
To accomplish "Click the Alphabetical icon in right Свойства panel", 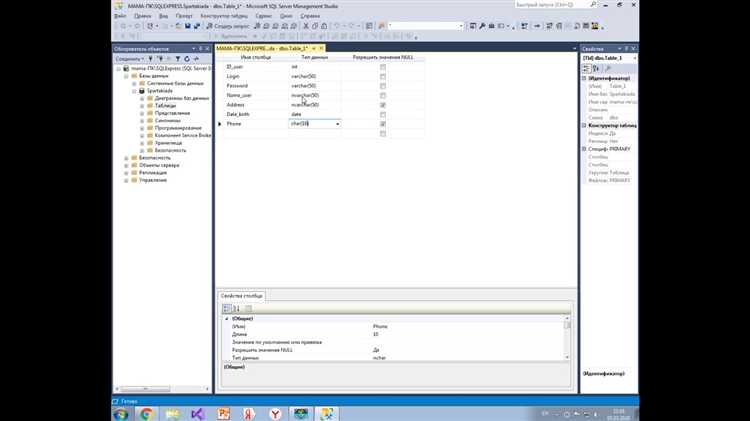I will pyautogui.click(x=596, y=68).
